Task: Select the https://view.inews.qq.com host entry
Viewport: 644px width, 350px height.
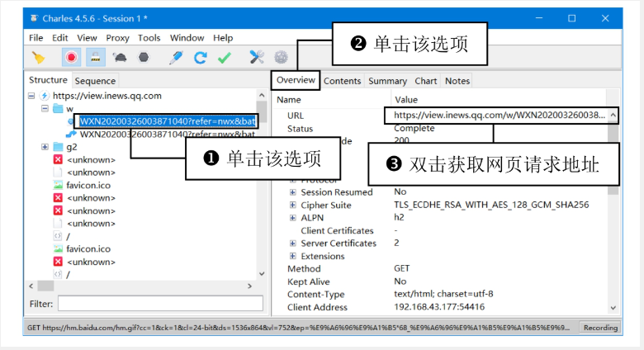Action: click(107, 96)
